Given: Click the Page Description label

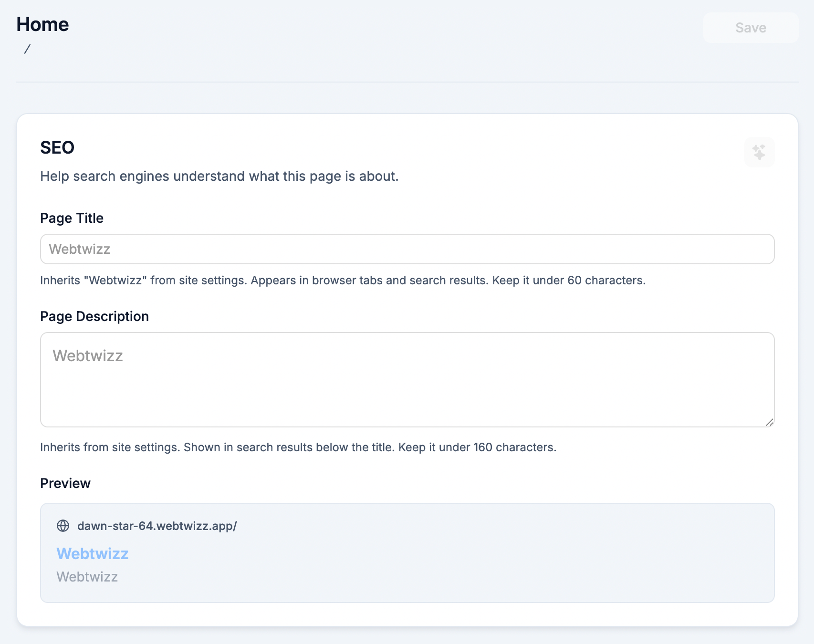Looking at the screenshot, I should tap(94, 316).
